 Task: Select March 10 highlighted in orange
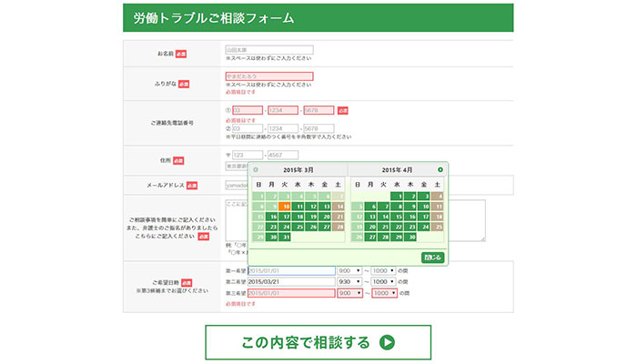285,207
